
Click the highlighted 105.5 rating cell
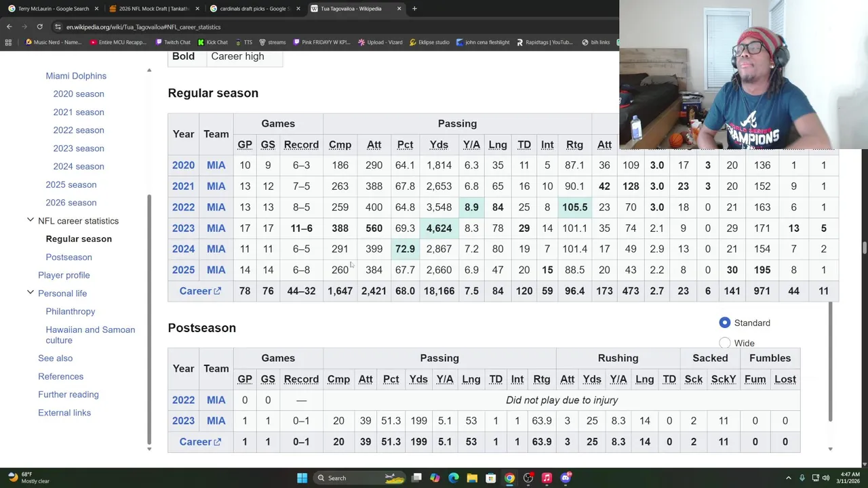point(574,207)
